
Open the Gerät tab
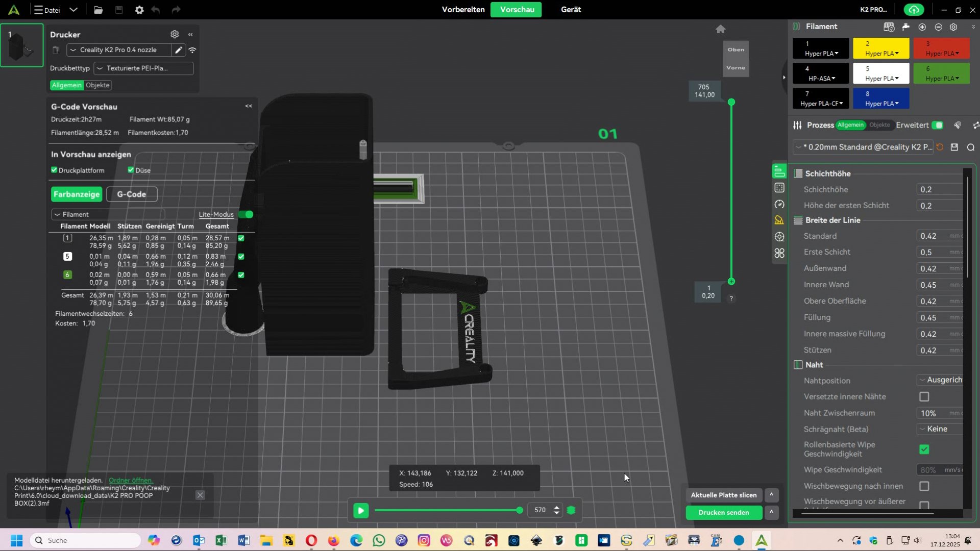571,10
